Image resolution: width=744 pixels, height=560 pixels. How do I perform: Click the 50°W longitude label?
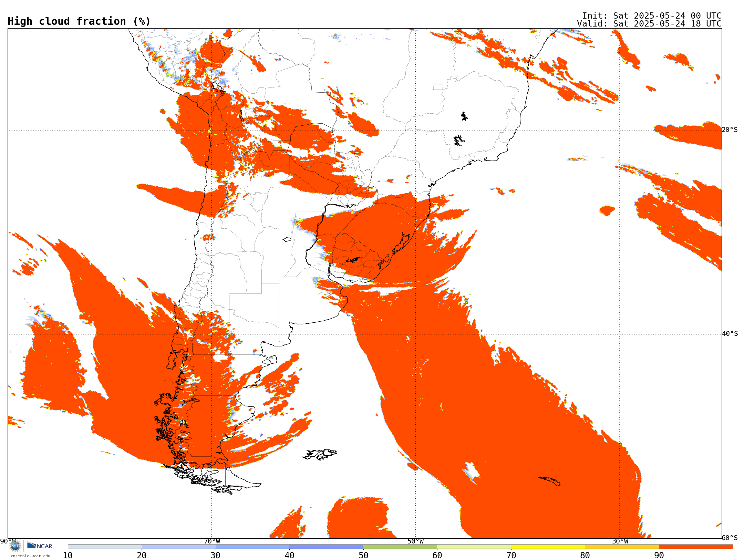pyautogui.click(x=416, y=541)
